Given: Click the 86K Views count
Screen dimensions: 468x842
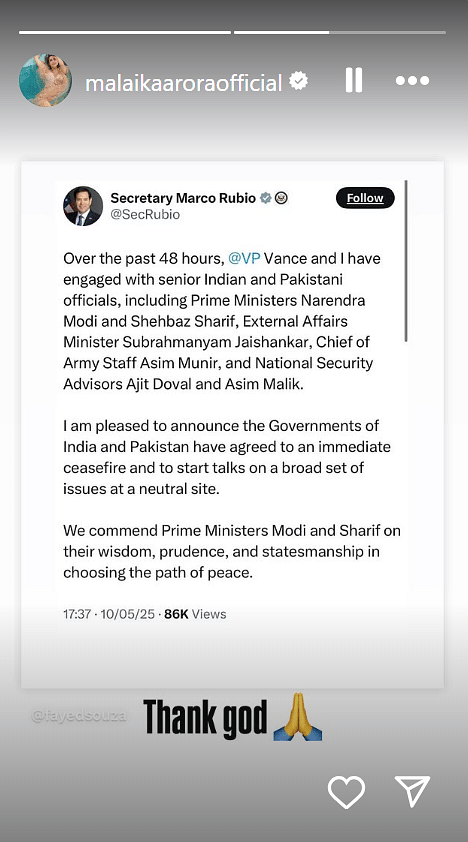Looking at the screenshot, I should pos(195,614).
